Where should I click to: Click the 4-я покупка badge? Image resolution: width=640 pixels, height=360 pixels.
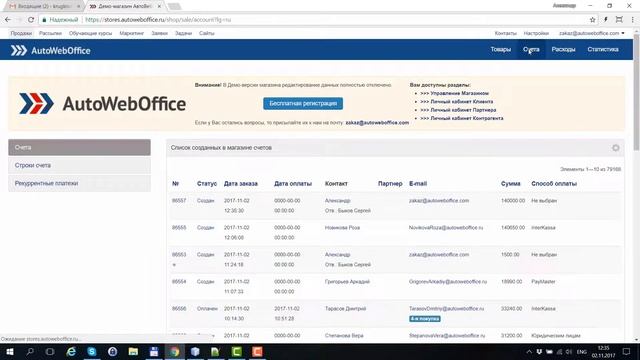click(424, 319)
